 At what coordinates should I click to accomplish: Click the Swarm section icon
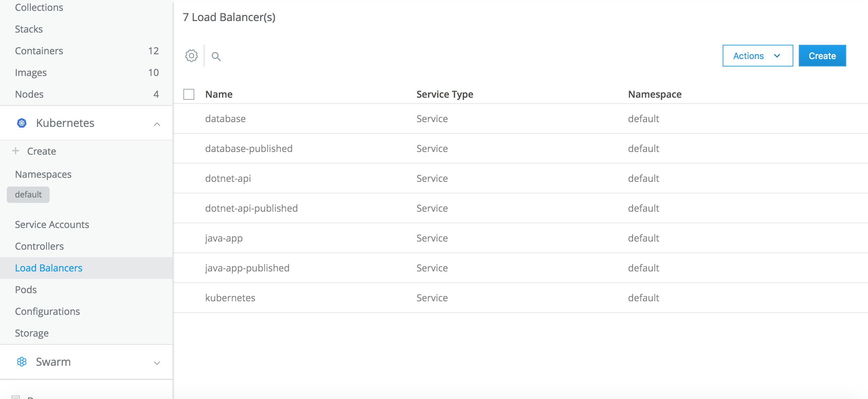[22, 362]
